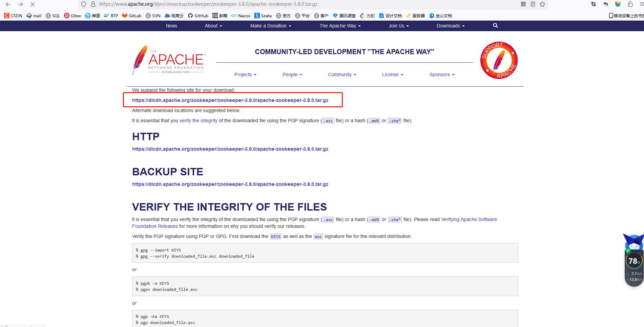The height and width of the screenshot is (327, 644).
Task: Expand the Downloads dropdown
Action: coord(451,26)
